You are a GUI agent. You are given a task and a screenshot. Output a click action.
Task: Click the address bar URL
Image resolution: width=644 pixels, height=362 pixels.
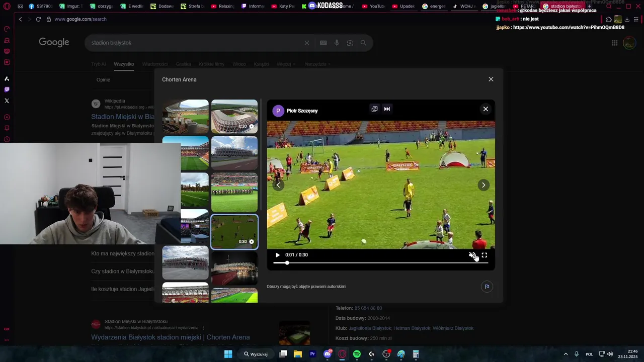pos(80,19)
